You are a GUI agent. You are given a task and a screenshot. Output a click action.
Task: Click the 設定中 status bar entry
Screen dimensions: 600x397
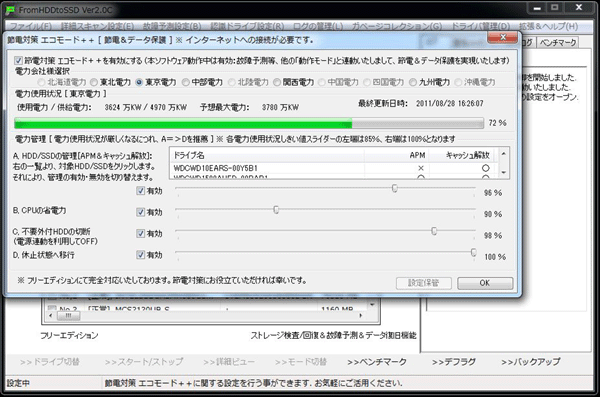pos(18,383)
